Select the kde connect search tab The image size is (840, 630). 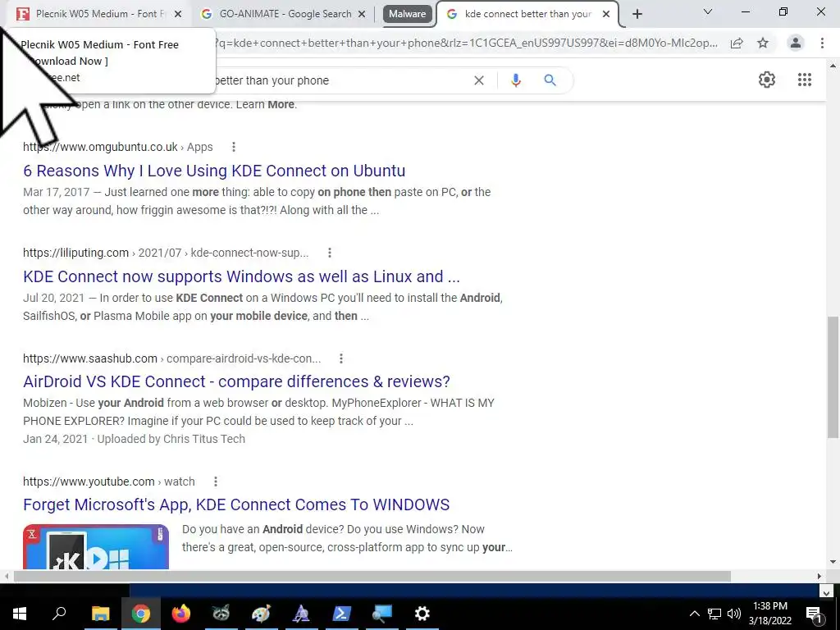point(527,14)
